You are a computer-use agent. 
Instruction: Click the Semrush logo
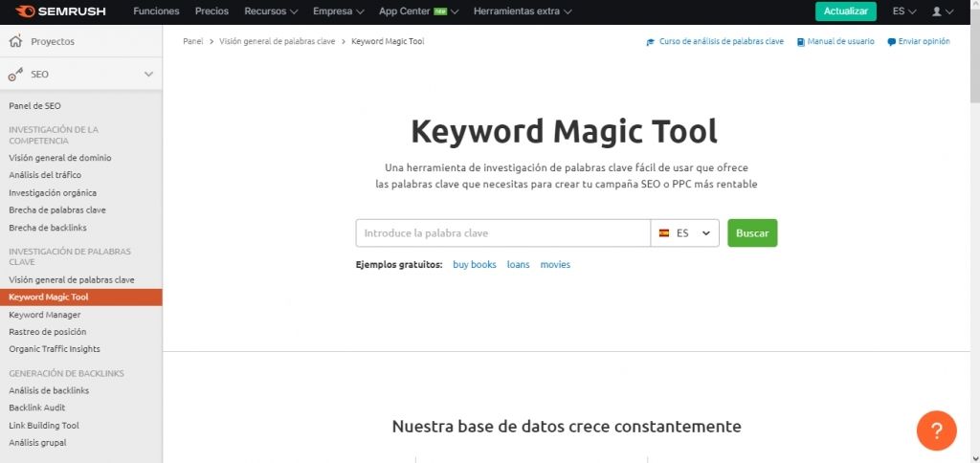click(60, 11)
